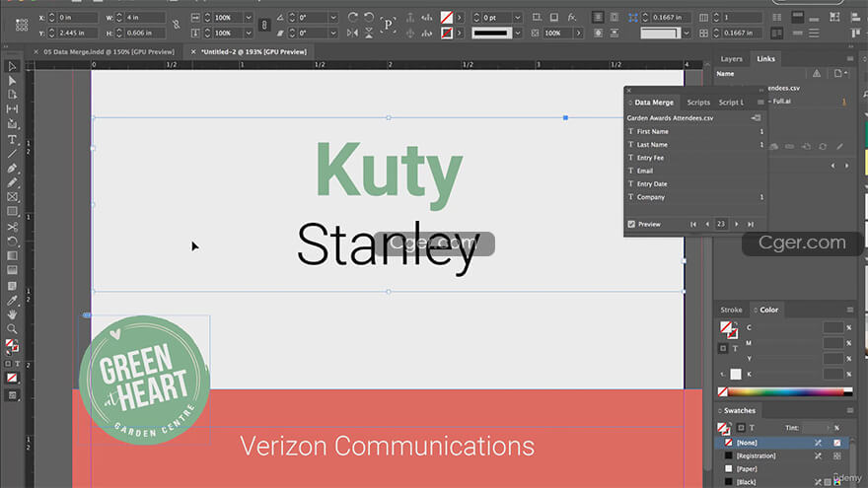Toggle formatting affects text in toolbox
Screen dimensions: 868x488
pos(17,364)
